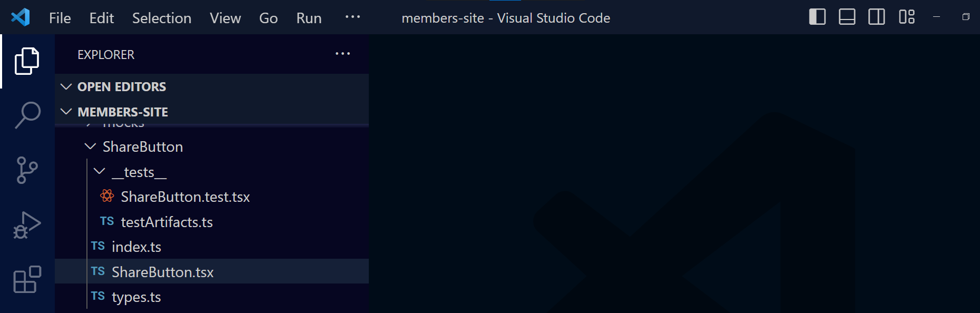Open Customize Layout options
Viewport: 980px width, 313px height.
click(x=907, y=17)
